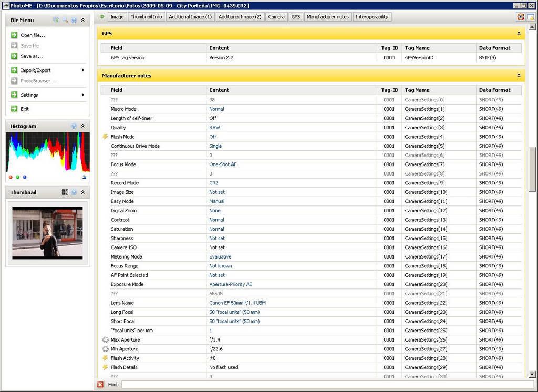The image size is (538, 392).
Task: Click the window warning icon at top right
Action: tap(531, 17)
